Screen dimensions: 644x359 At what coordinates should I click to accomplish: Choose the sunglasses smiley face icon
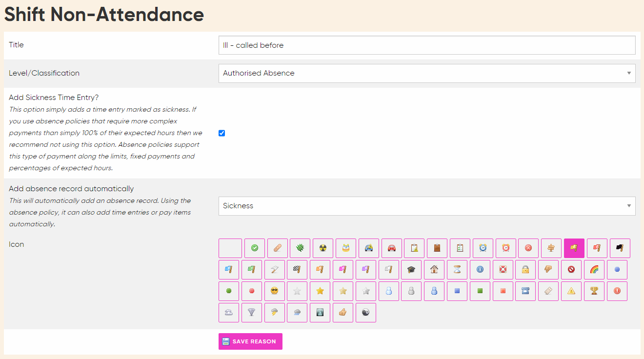pyautogui.click(x=274, y=291)
